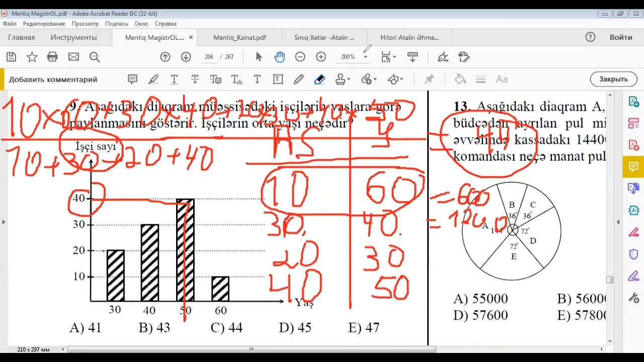This screenshot has width=644, height=362.
Task: Click the share file toolbar icon
Action: 464,57
